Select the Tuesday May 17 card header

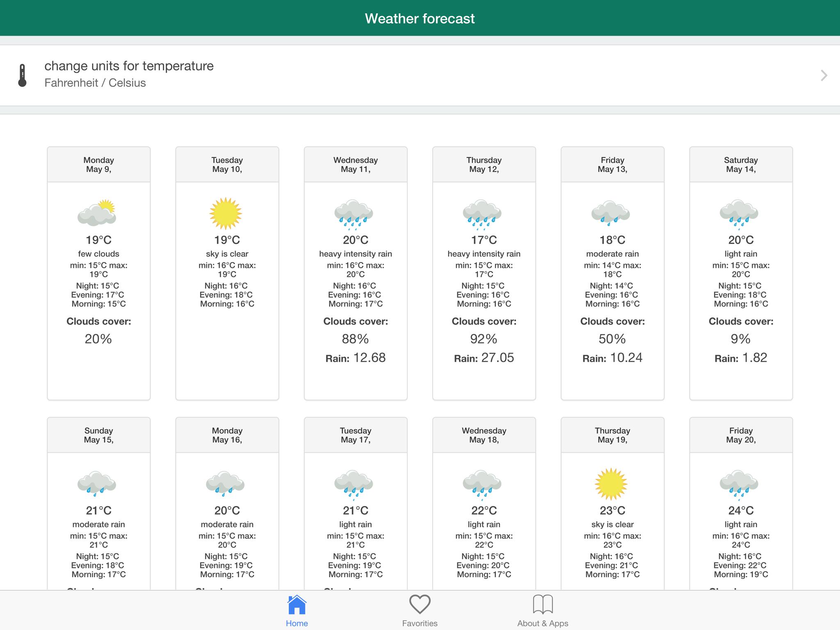pyautogui.click(x=356, y=435)
